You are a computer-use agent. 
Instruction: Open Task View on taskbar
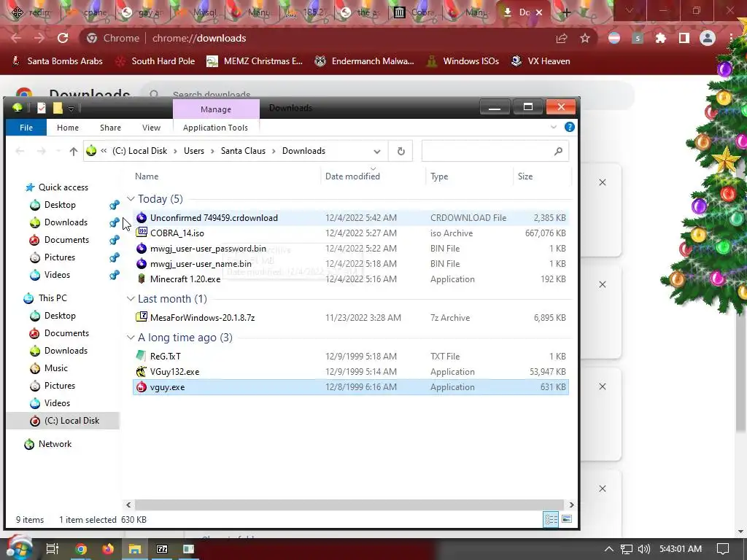pos(53,549)
